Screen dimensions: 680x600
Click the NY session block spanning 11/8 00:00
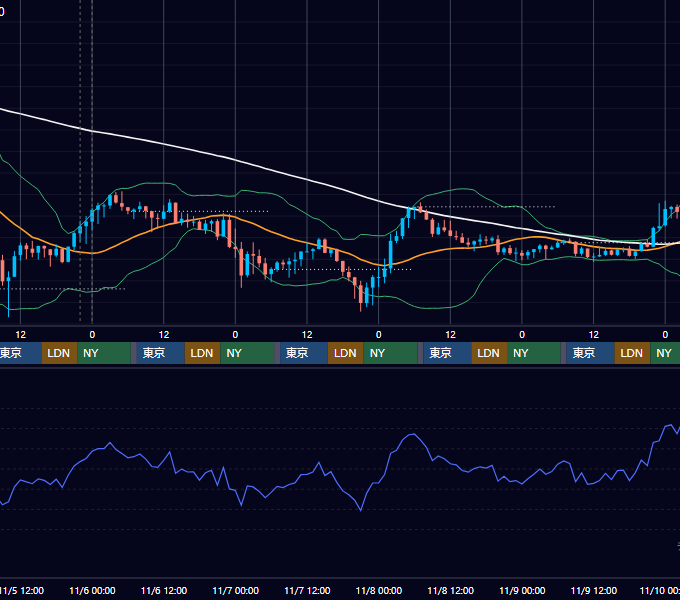pyautogui.click(x=390, y=353)
